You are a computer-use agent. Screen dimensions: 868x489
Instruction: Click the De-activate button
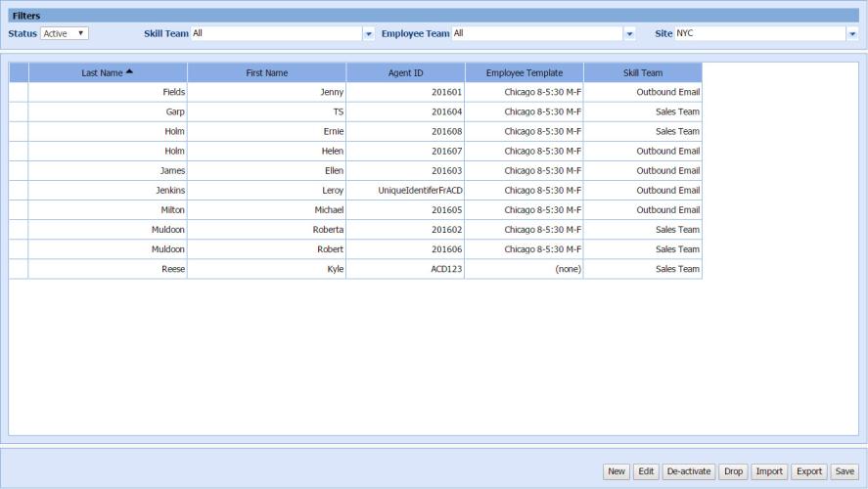pos(689,471)
